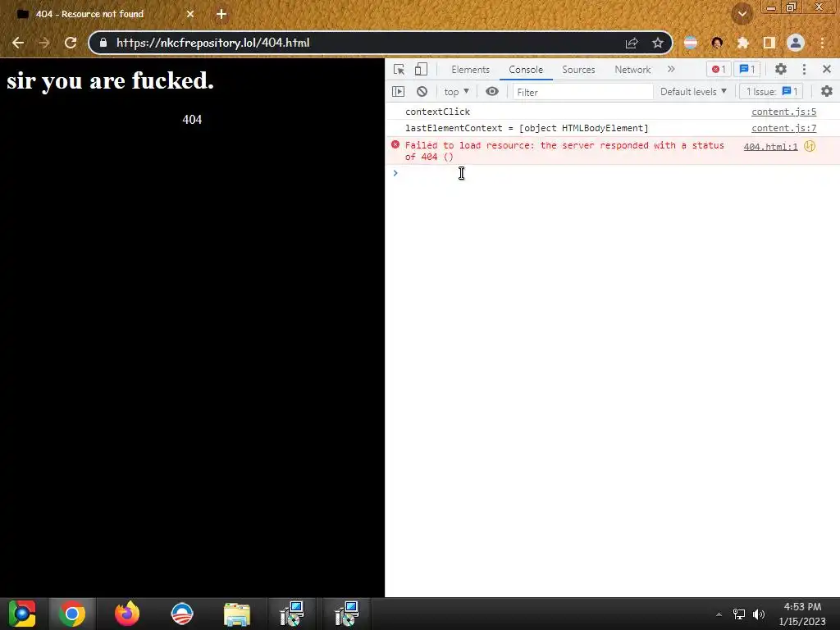Click the 'lastElementContext' console message
Image resolution: width=840 pixels, height=630 pixels.
click(x=527, y=128)
